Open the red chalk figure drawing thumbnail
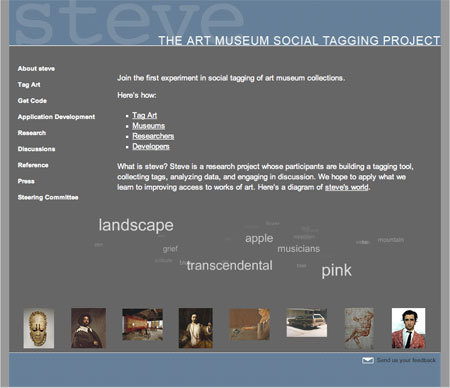Image resolution: width=450 pixels, height=388 pixels. coord(359,328)
